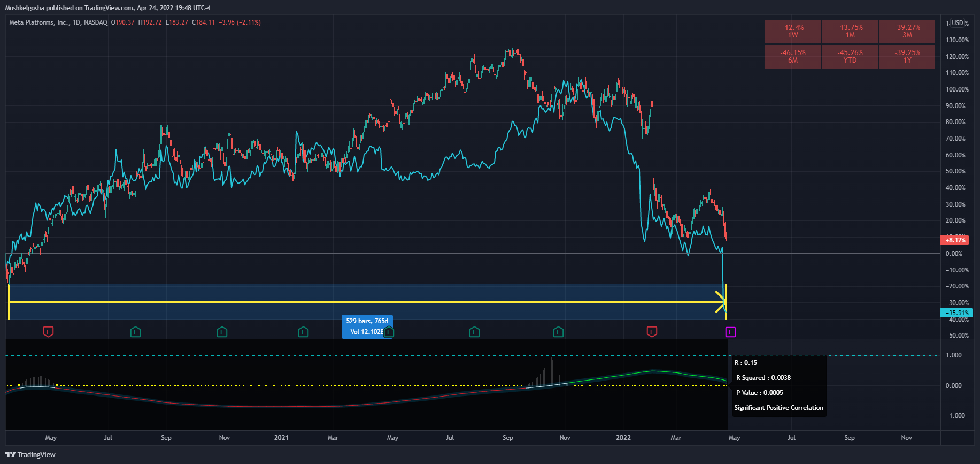
Task: Click the red earnings marker near May 2020
Action: pos(48,332)
